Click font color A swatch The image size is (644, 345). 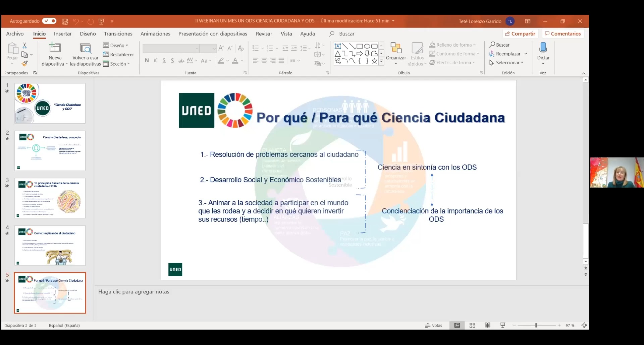235,61
